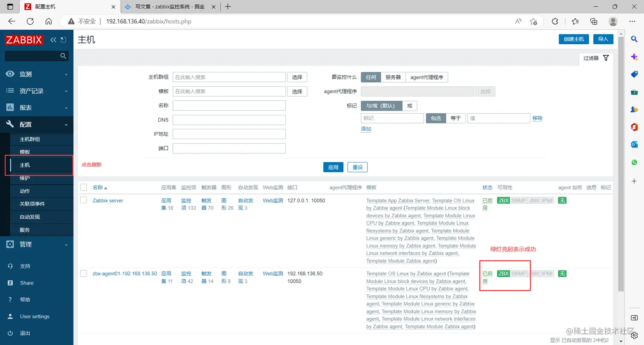This screenshot has height=345, width=644.
Task: Click 导入 button
Action: coord(603,39)
